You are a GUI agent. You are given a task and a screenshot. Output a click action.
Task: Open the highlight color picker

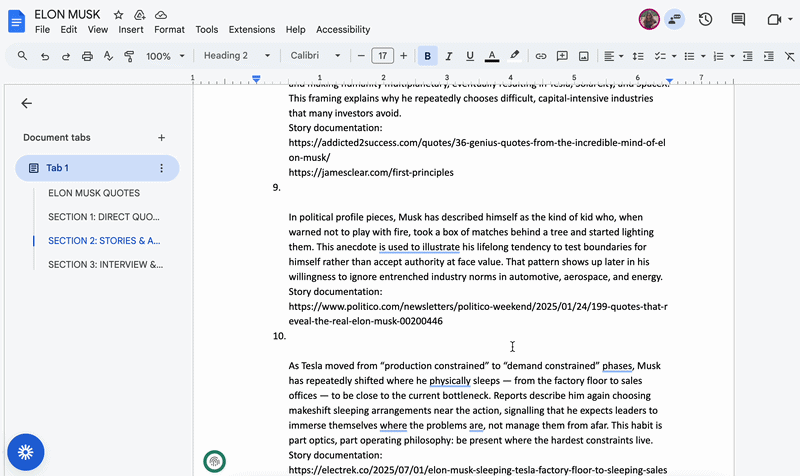[x=514, y=56]
